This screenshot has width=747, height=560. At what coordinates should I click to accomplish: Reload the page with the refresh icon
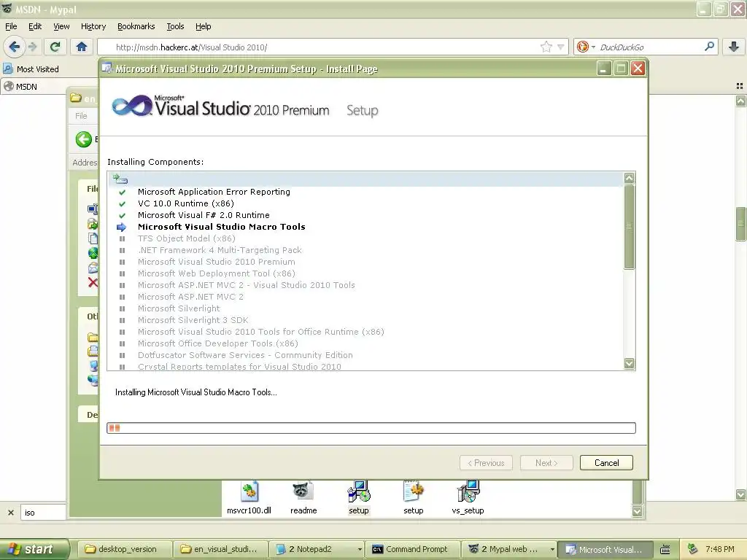(x=55, y=47)
